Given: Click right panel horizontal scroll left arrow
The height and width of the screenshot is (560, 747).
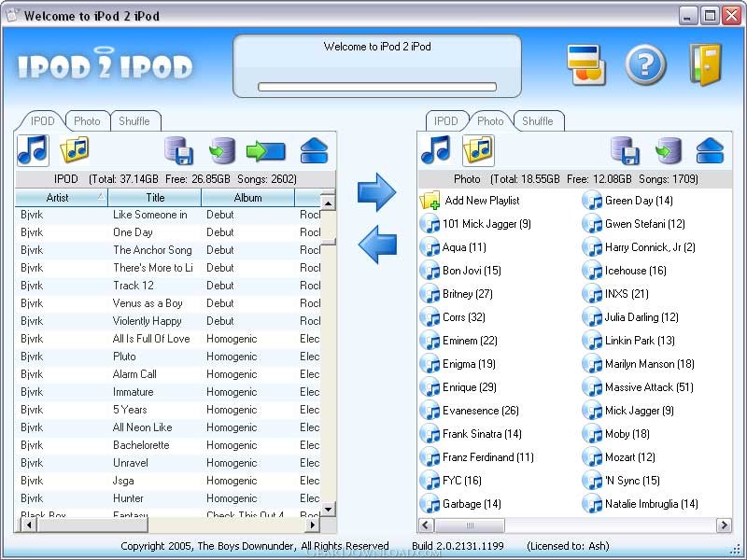Looking at the screenshot, I should point(426,525).
